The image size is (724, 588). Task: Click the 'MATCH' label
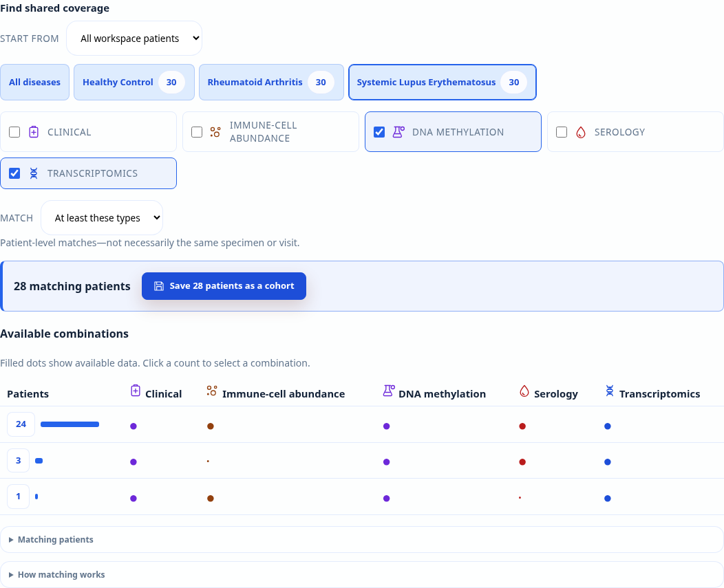click(x=17, y=218)
